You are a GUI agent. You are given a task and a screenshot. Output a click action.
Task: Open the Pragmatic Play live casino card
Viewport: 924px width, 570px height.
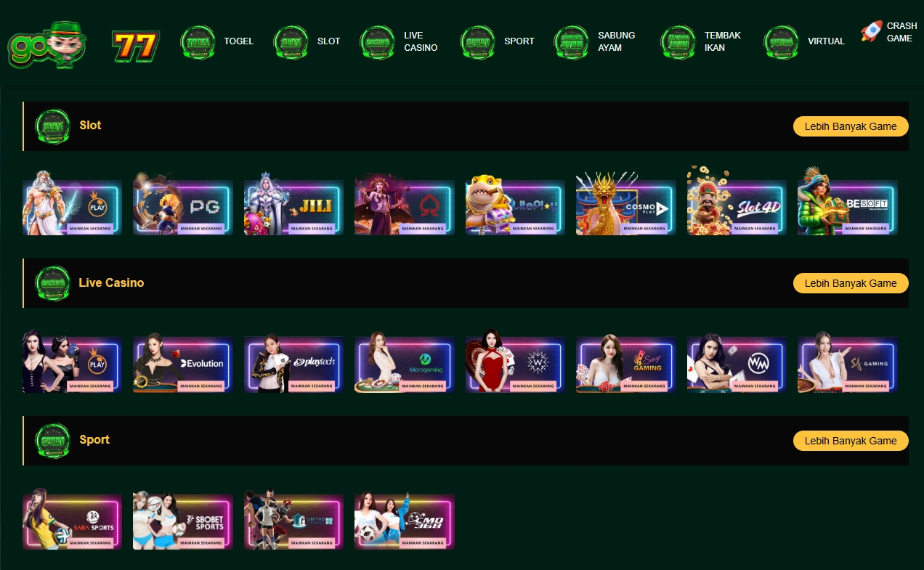coord(72,362)
